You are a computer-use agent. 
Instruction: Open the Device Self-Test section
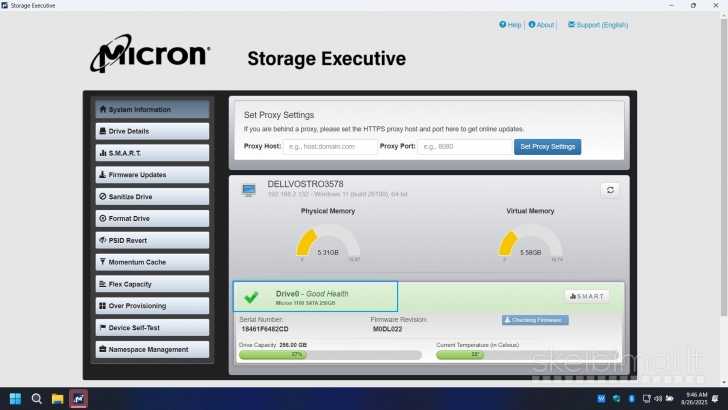click(152, 328)
